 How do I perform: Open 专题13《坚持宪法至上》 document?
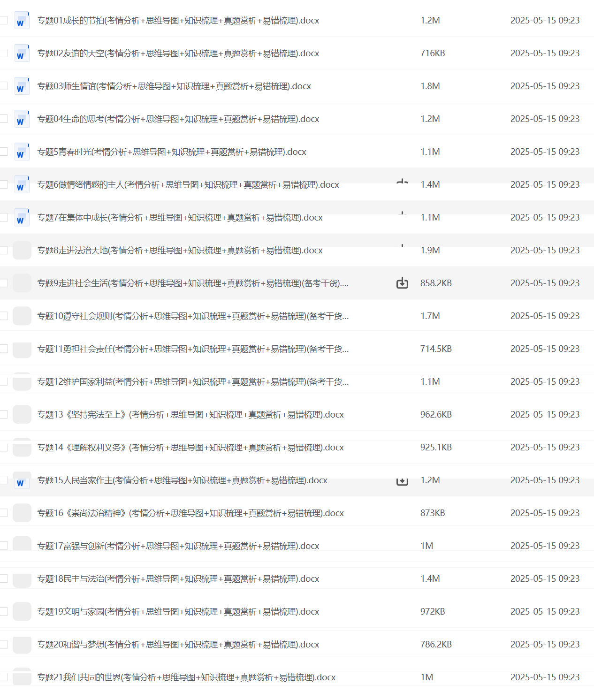point(190,415)
